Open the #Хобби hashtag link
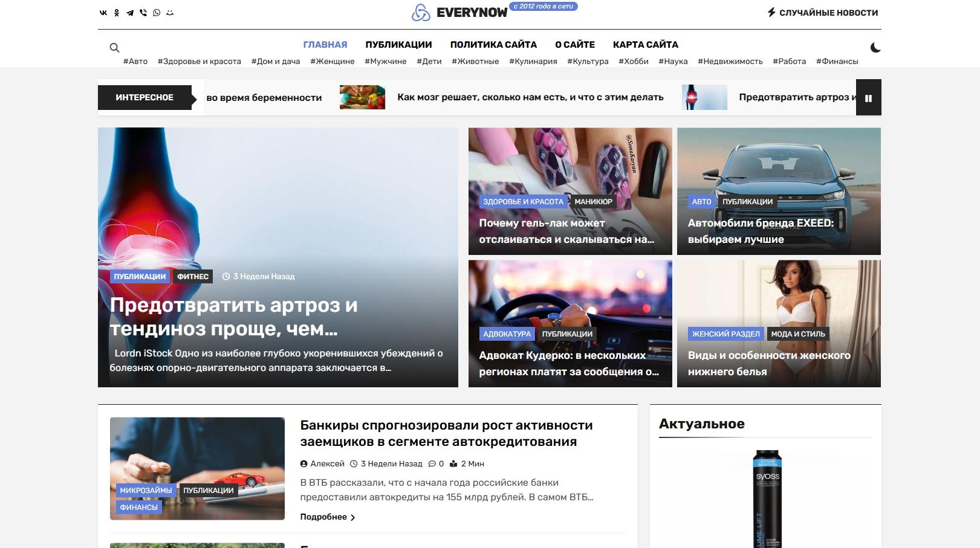The width and height of the screenshot is (980, 548). 634,61
